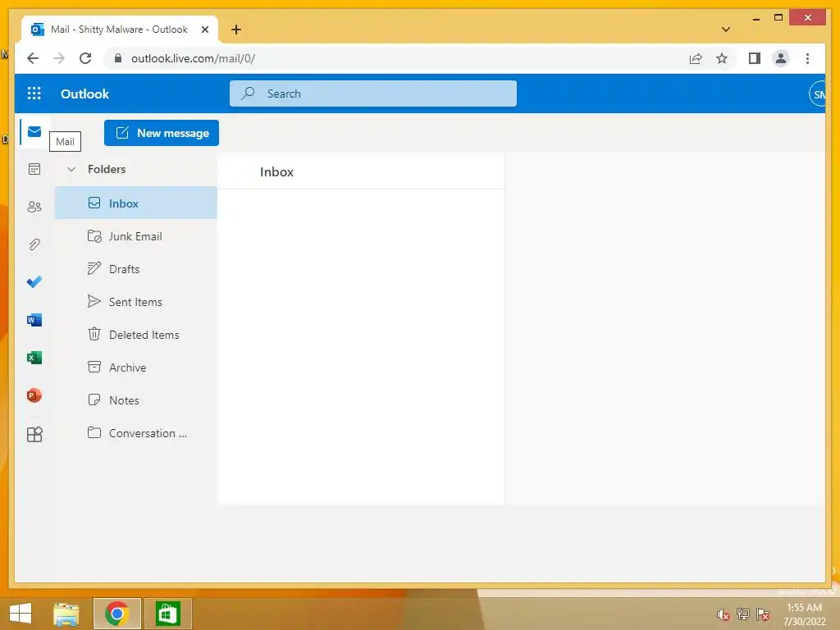840x630 pixels.
Task: Open the taskbar clock and date
Action: click(x=804, y=614)
